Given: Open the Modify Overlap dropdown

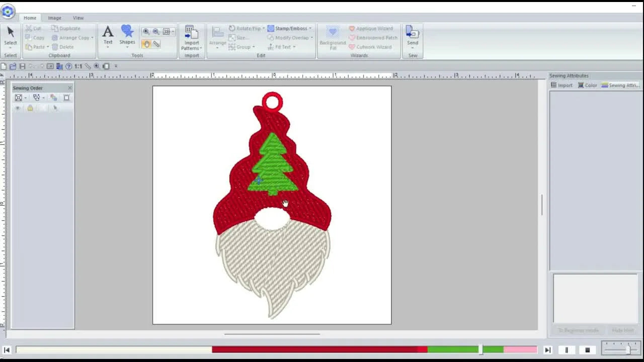Looking at the screenshot, I should 311,38.
